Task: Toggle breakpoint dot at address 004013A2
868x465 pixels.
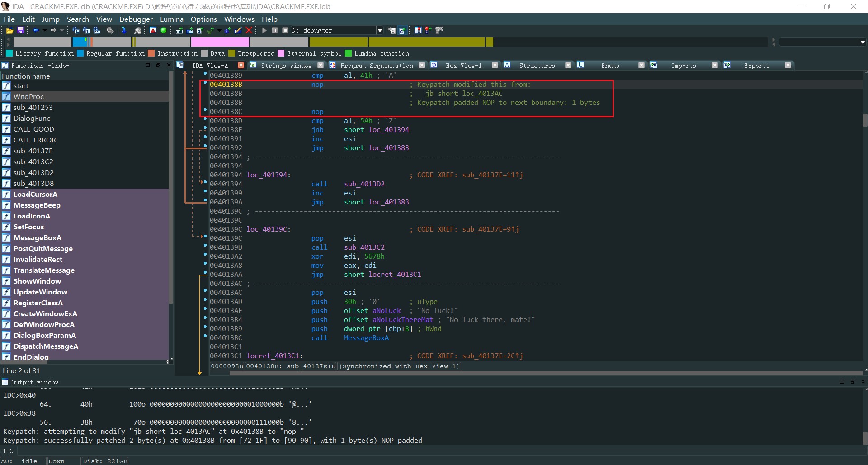Action: pos(205,255)
